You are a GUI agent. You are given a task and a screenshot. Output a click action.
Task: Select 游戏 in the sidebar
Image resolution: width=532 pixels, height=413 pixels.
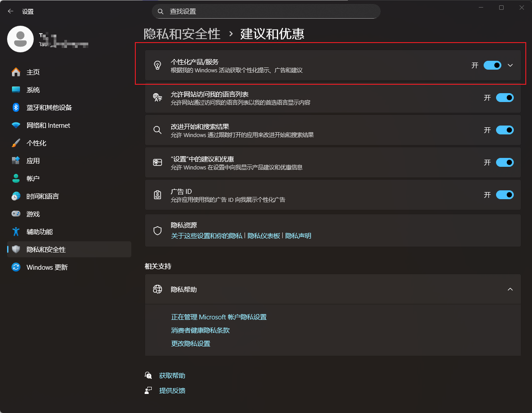point(69,214)
